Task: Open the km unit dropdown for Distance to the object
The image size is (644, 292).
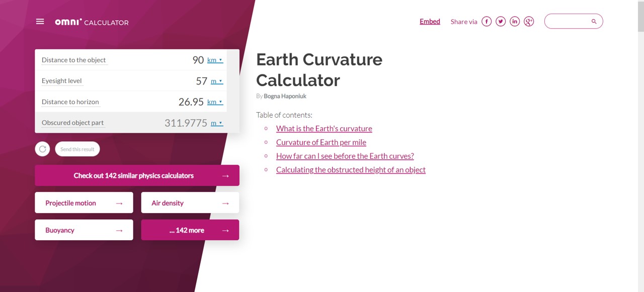Action: pyautogui.click(x=215, y=60)
